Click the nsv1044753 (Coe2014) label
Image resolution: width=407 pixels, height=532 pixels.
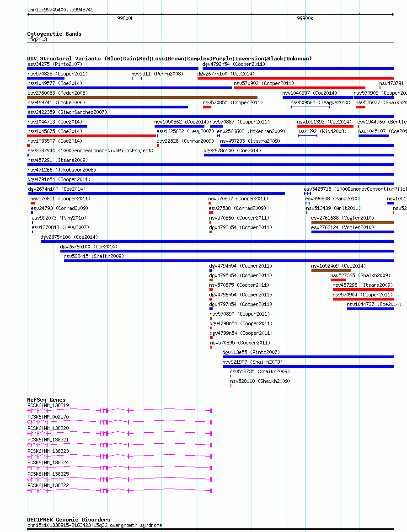55,122
